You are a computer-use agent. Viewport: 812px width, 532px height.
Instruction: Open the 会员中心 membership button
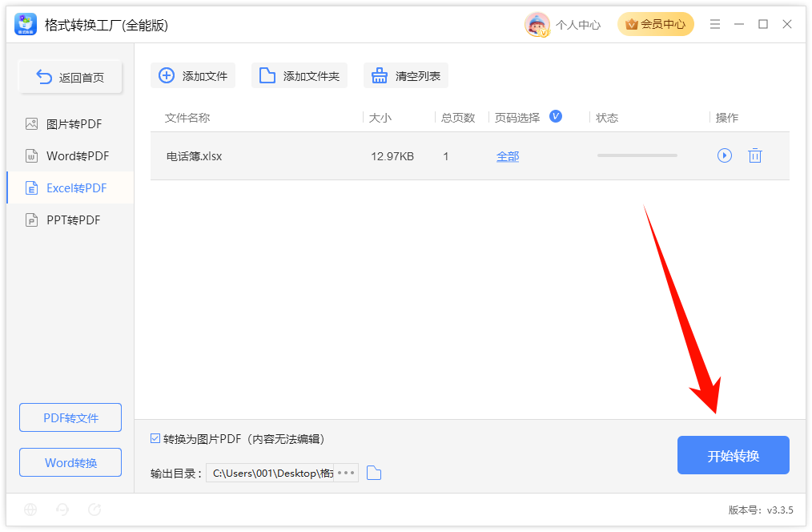(x=656, y=24)
